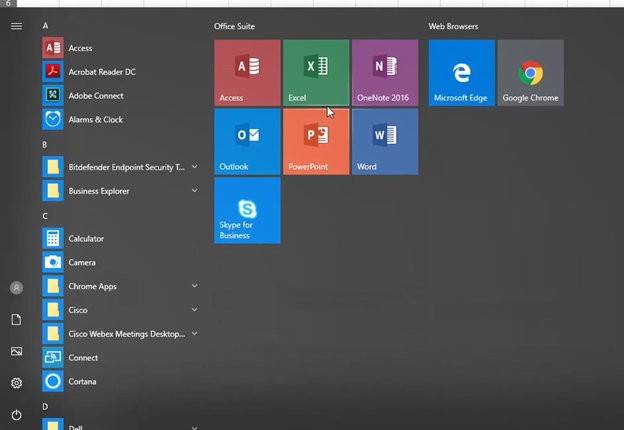Screen dimensions: 624x430
Task: Open the user account icon
Action: [16, 288]
